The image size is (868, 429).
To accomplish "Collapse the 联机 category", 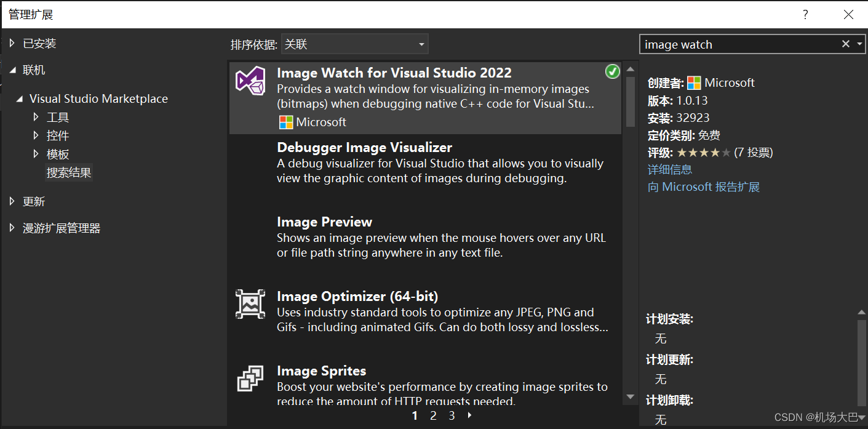I will 12,70.
